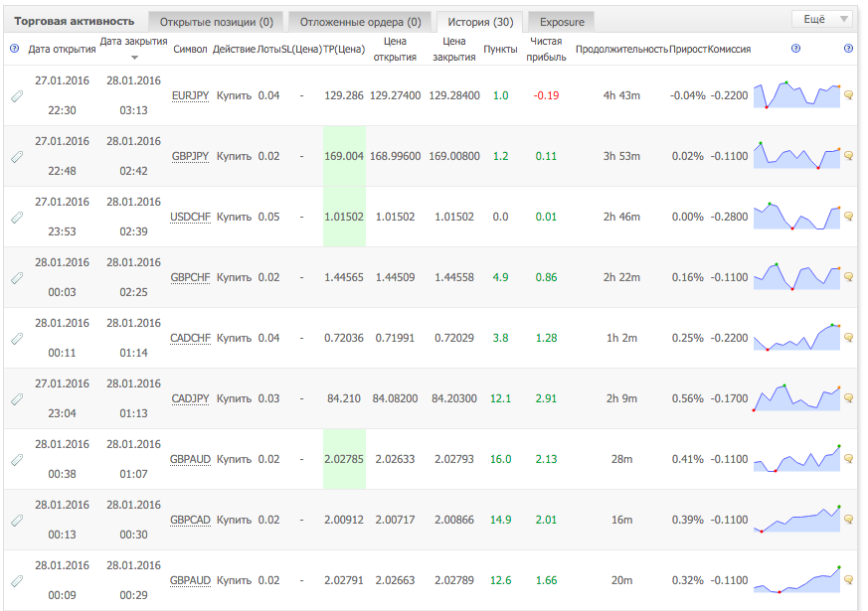868x611 pixels.
Task: Click comment bubble icon in GBPCAD row
Action: coord(849,520)
